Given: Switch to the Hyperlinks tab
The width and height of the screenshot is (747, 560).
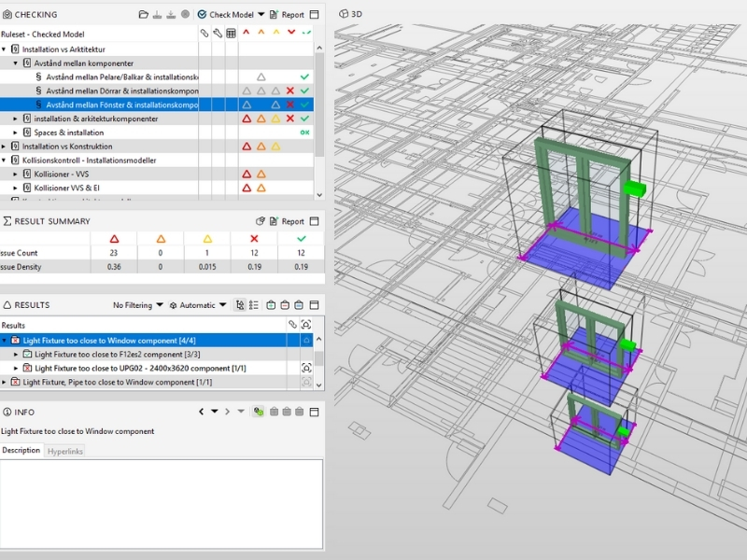Looking at the screenshot, I should point(65,451).
